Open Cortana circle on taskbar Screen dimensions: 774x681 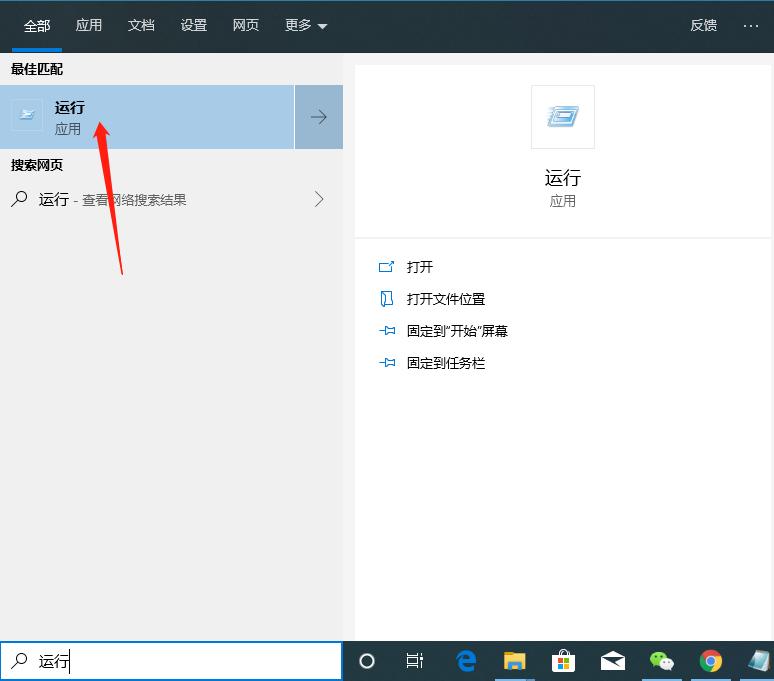[367, 661]
